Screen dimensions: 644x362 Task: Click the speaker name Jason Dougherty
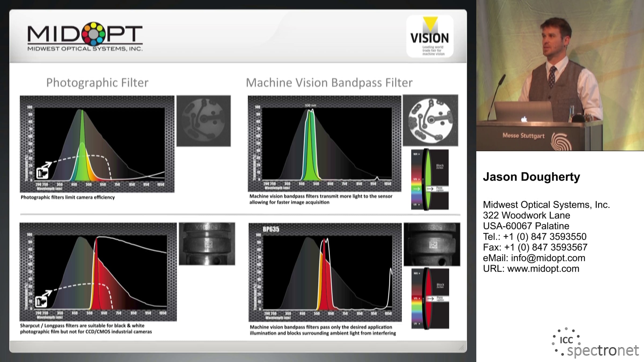(x=531, y=177)
